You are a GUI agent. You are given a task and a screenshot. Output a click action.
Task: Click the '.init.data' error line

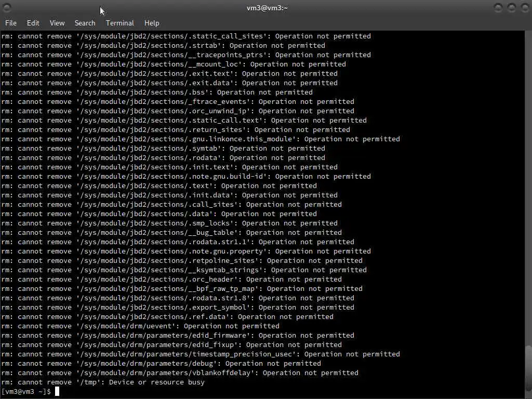click(x=169, y=195)
